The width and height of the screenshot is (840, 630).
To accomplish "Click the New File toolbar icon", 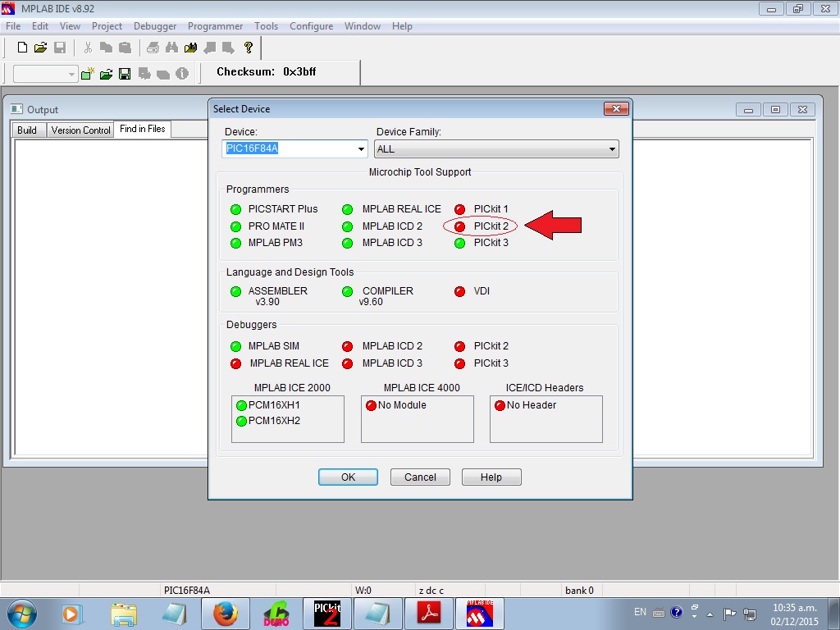I will 22,48.
